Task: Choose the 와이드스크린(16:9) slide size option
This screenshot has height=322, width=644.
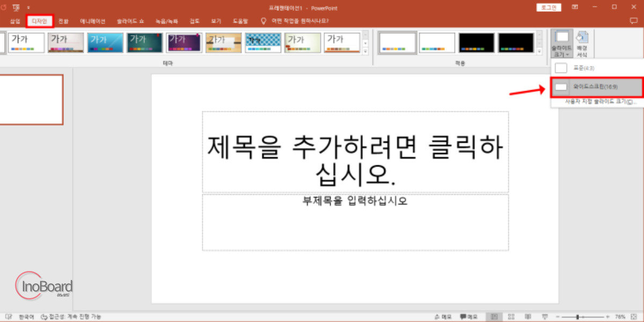Action: tap(596, 86)
